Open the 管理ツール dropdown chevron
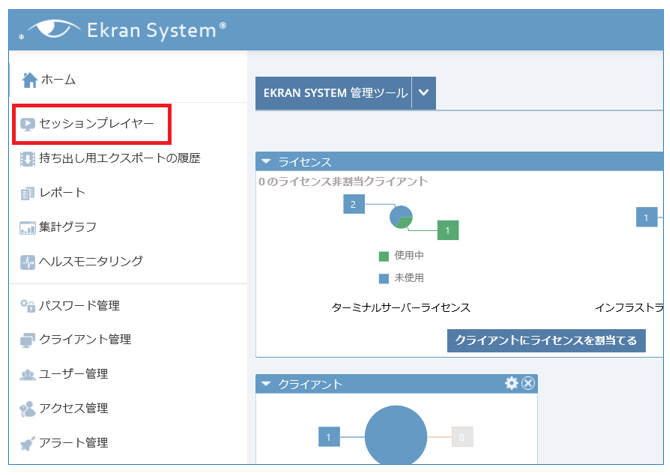Image resolution: width=670 pixels, height=475 pixels. pos(423,93)
